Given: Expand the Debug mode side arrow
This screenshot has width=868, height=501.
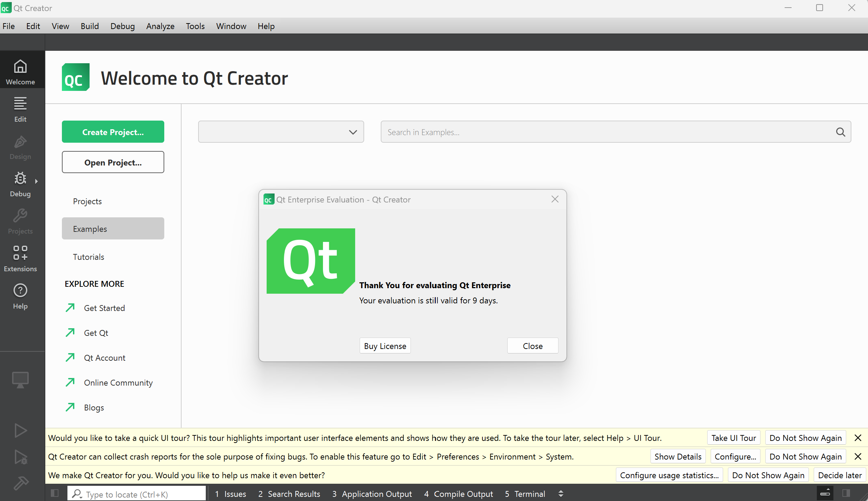Looking at the screenshot, I should 36,181.
